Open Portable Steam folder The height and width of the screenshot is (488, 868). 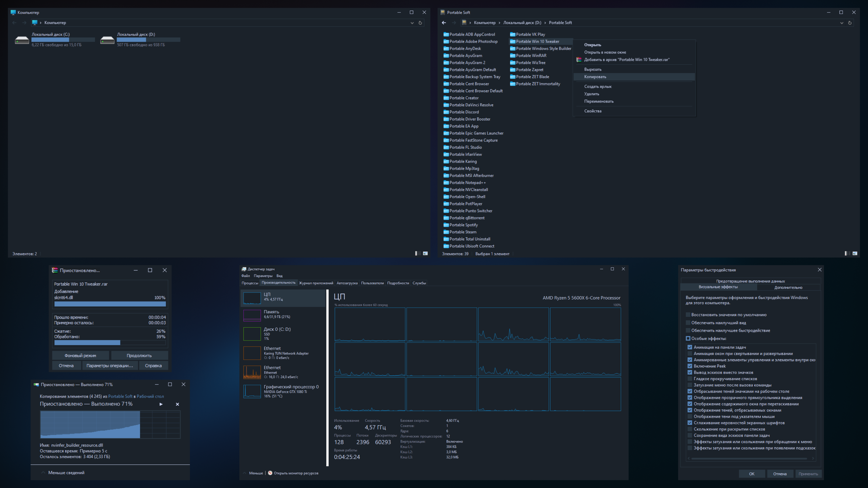[463, 232]
